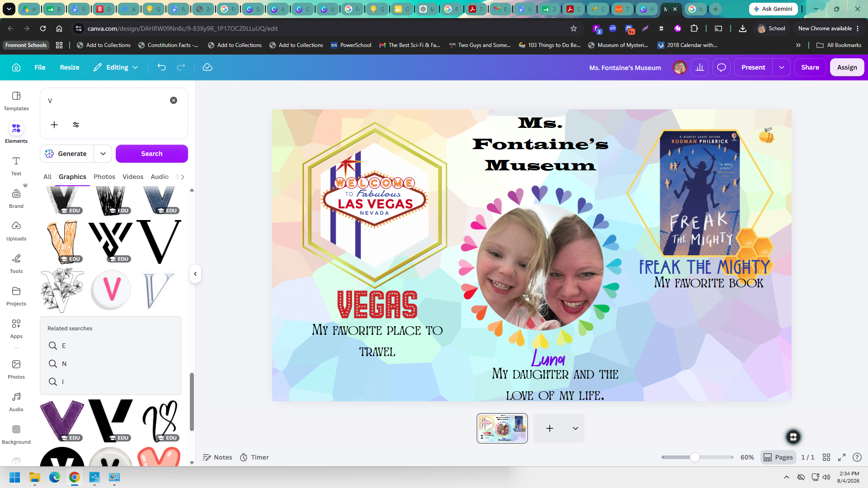Click the Share button

pos(810,67)
